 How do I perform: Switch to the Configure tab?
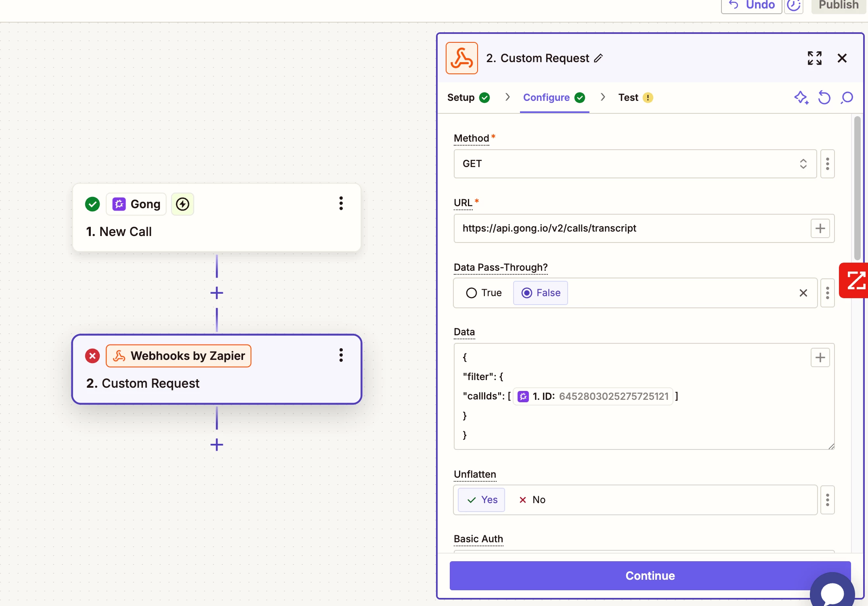(x=554, y=98)
